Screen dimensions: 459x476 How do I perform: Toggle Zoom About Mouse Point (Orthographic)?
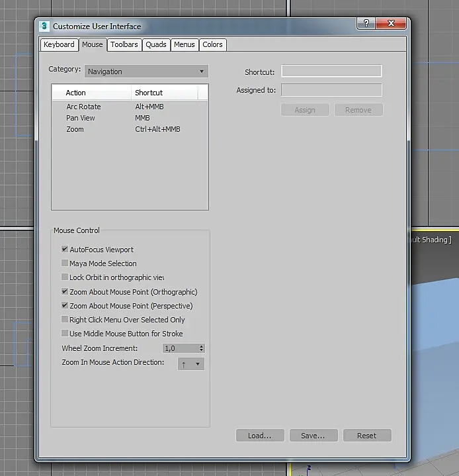click(x=65, y=291)
